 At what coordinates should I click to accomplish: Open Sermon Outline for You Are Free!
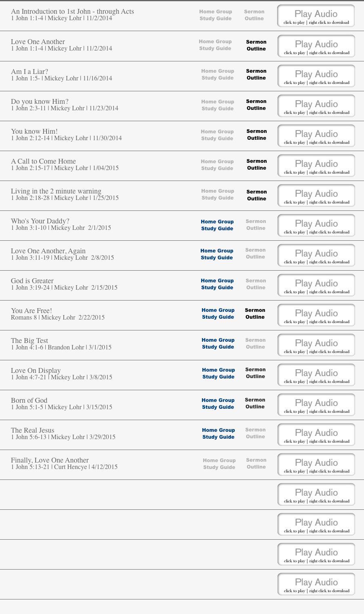(255, 313)
